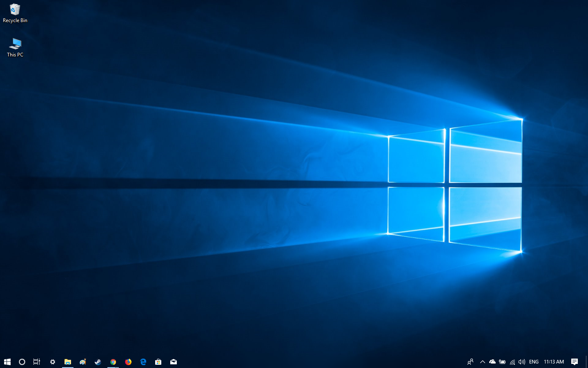Click the 11:13 AM clock
Screen dimensions: 588x368
[x=554, y=362]
